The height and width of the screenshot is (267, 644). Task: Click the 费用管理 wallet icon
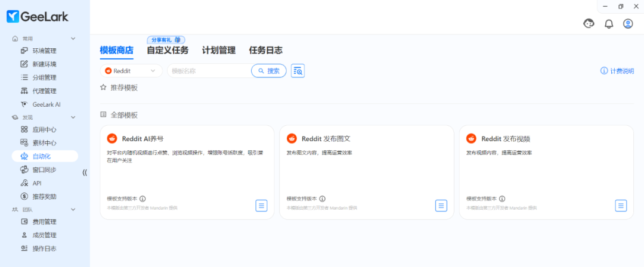[x=24, y=222]
